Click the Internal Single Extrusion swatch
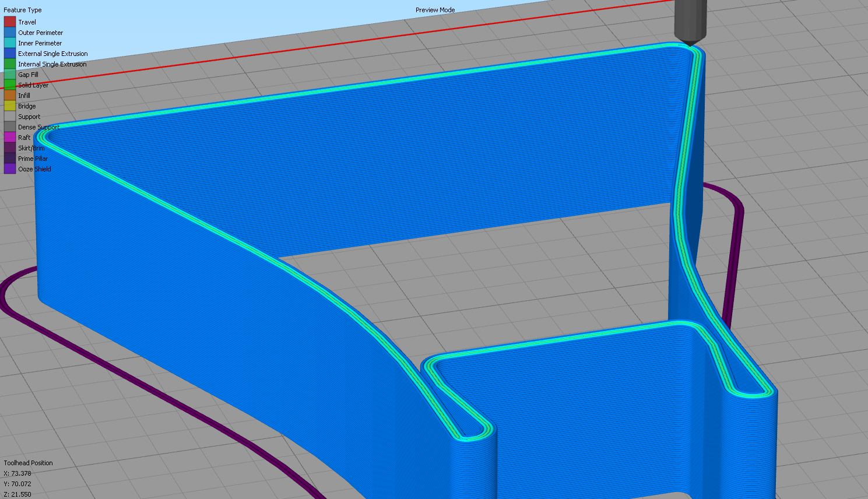This screenshot has height=499, width=868. point(10,64)
